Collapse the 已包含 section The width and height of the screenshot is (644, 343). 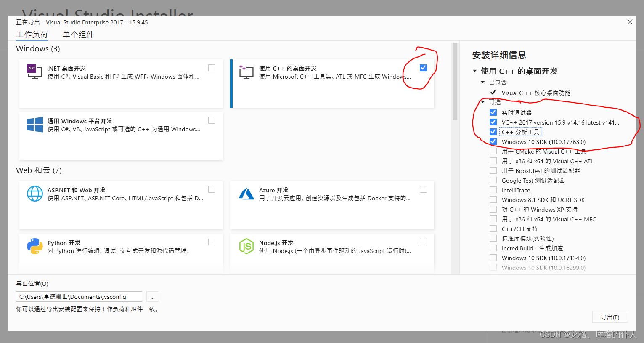pyautogui.click(x=482, y=82)
